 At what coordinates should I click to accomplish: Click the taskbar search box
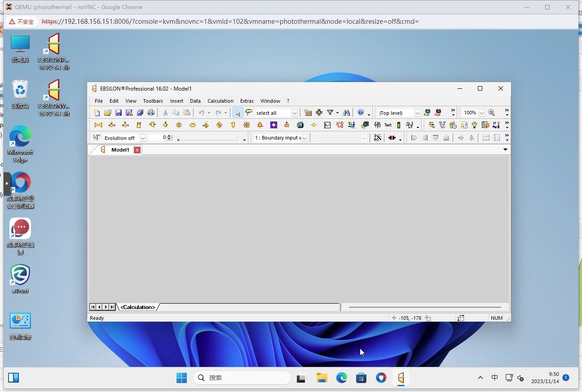[x=242, y=378]
